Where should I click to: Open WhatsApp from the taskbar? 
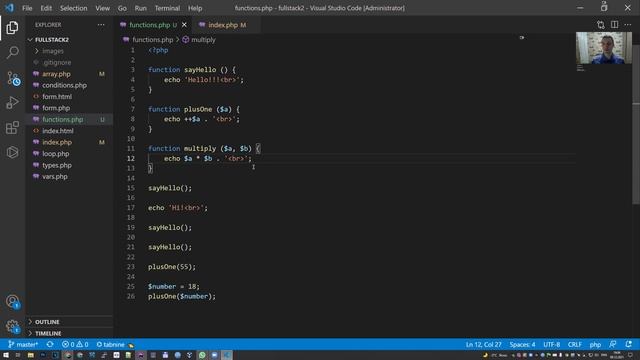202,355
